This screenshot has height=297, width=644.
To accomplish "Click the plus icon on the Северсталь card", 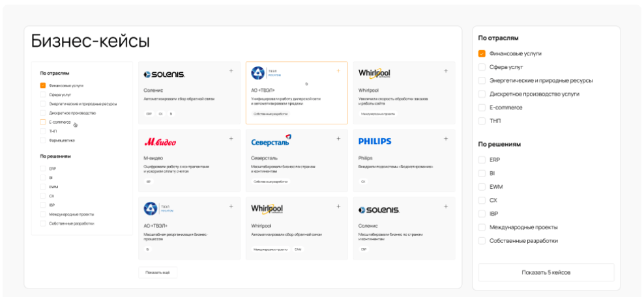I will 338,139.
